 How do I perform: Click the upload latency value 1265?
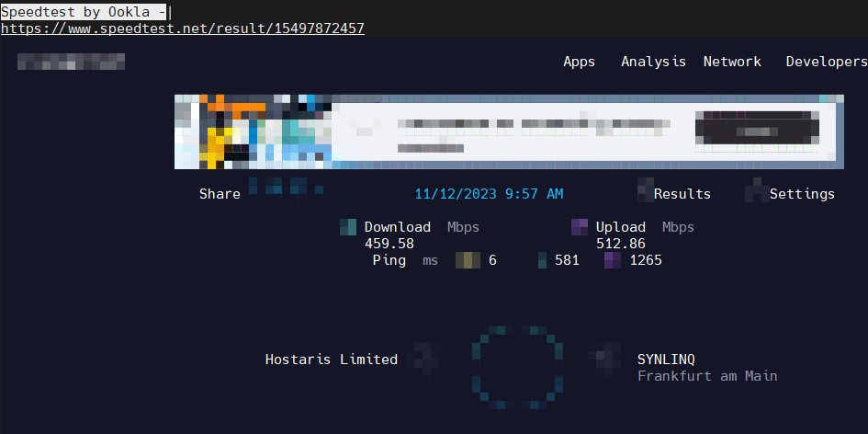pyautogui.click(x=646, y=260)
